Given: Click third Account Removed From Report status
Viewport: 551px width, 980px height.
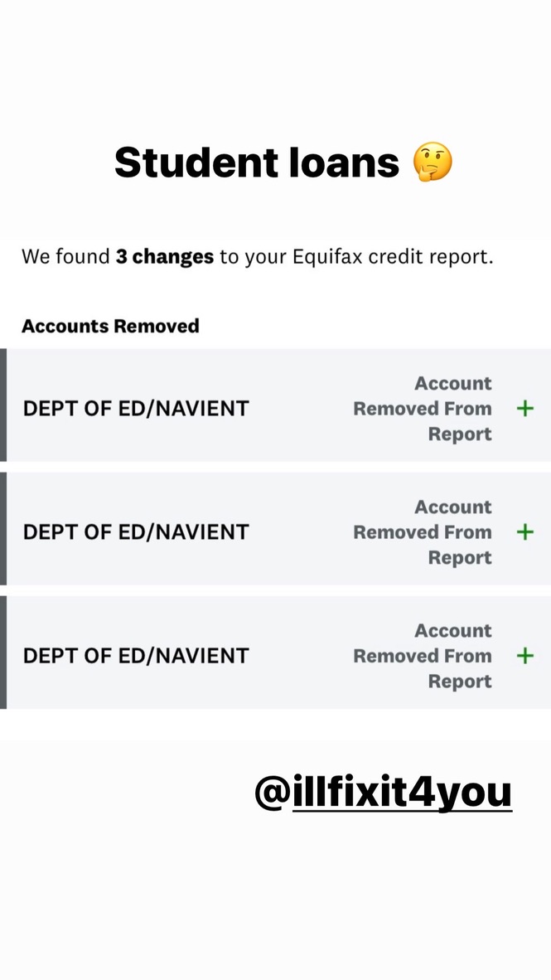Looking at the screenshot, I should (x=423, y=656).
